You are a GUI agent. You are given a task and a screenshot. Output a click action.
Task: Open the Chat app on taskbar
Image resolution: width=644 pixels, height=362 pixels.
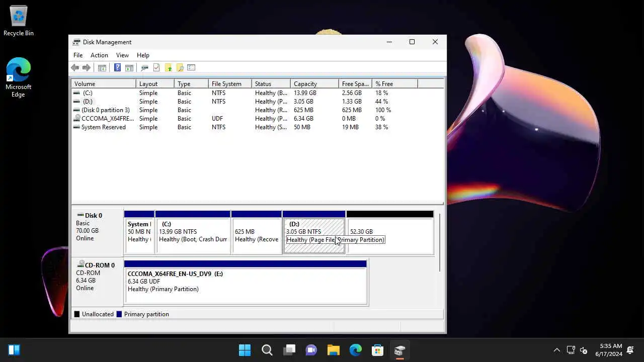tap(311, 350)
